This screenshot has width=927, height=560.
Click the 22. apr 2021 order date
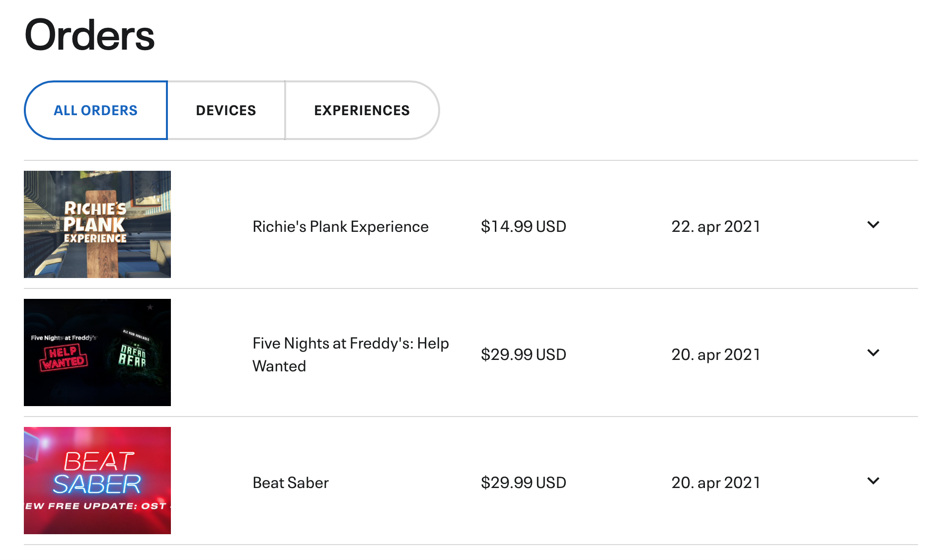click(x=715, y=226)
